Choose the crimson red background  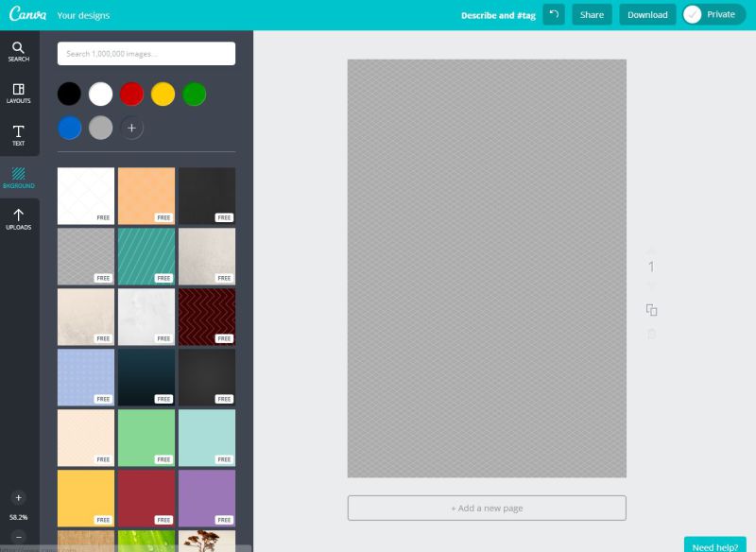pyautogui.click(x=146, y=498)
